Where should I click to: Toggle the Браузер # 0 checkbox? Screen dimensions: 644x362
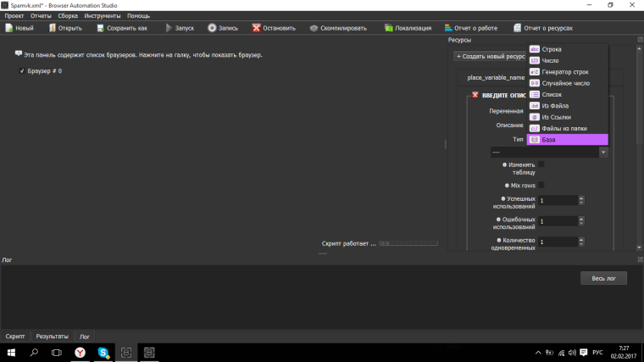coord(23,71)
